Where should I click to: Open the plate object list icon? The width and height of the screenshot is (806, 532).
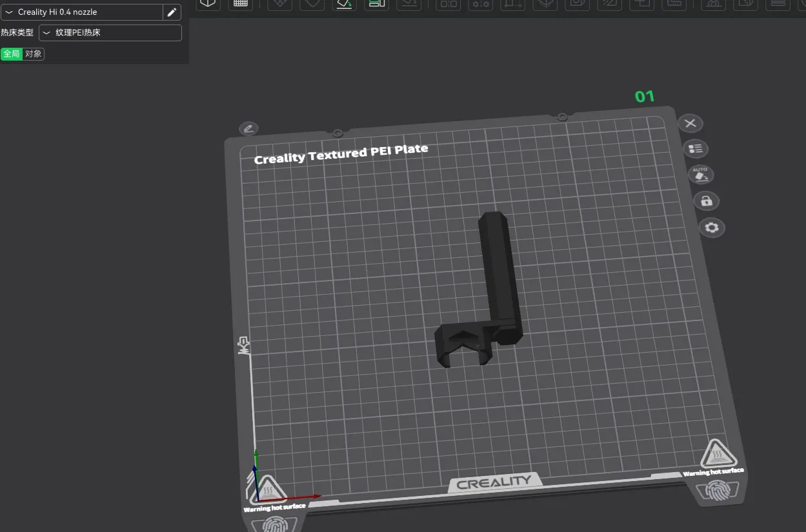[x=696, y=149]
